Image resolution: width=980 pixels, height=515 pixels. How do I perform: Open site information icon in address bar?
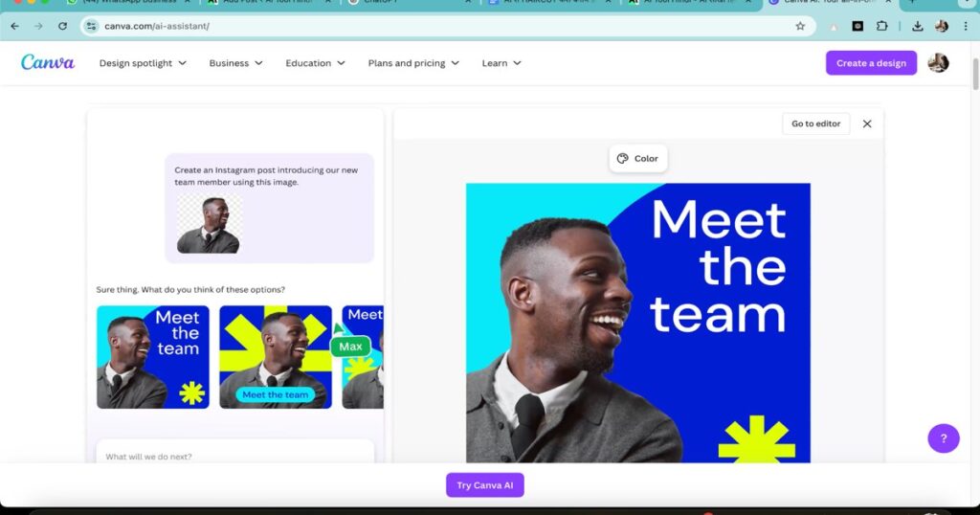point(91,26)
